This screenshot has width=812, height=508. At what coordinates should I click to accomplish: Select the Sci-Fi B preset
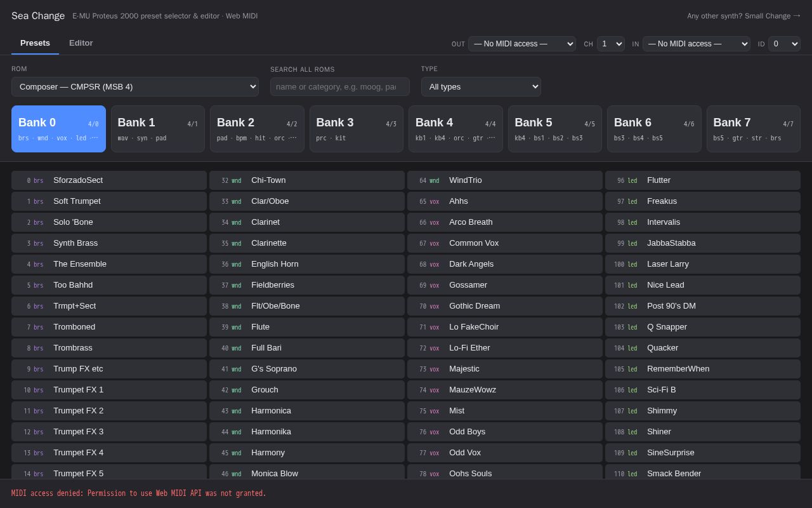click(x=703, y=390)
